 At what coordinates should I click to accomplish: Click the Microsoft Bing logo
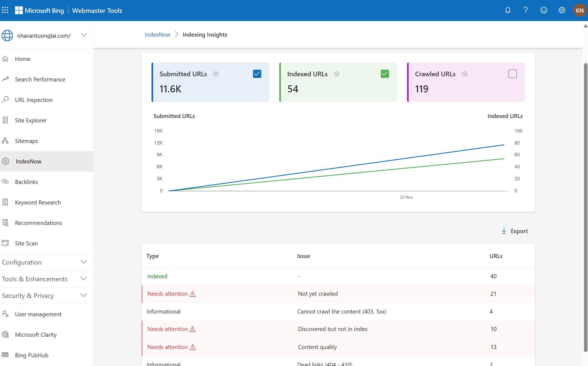tap(39, 10)
